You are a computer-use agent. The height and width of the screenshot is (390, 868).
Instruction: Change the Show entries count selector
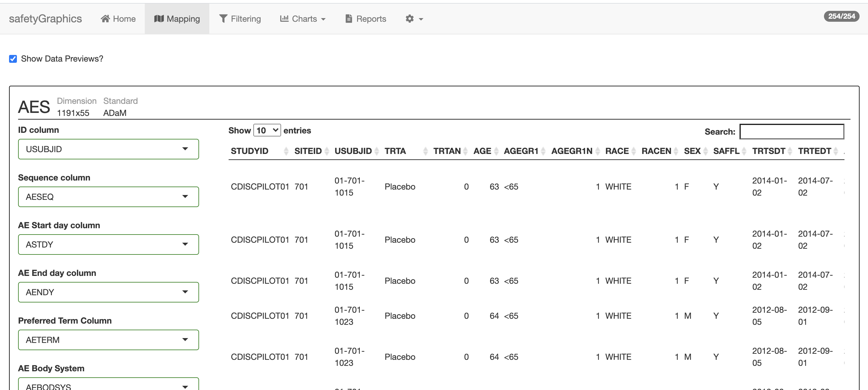point(267,131)
